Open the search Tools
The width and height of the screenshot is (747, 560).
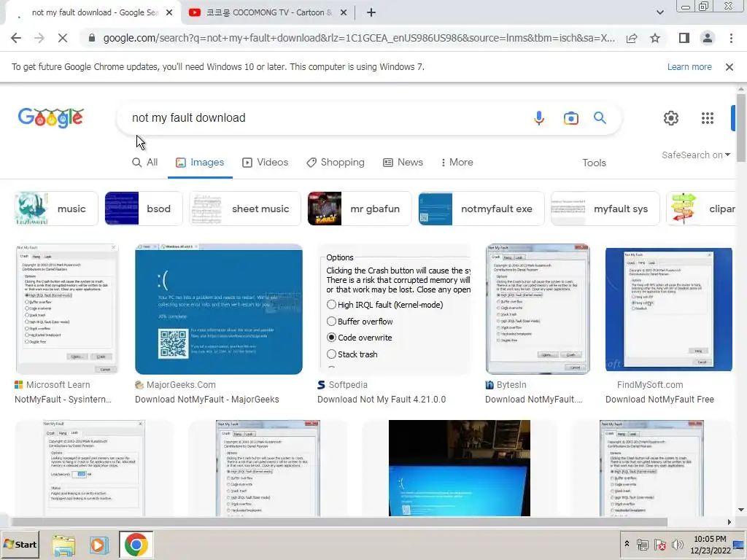594,163
